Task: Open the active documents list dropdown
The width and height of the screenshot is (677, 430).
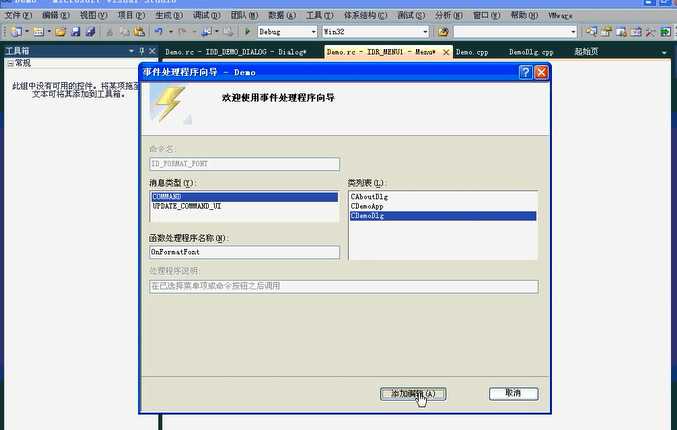Action: click(664, 52)
